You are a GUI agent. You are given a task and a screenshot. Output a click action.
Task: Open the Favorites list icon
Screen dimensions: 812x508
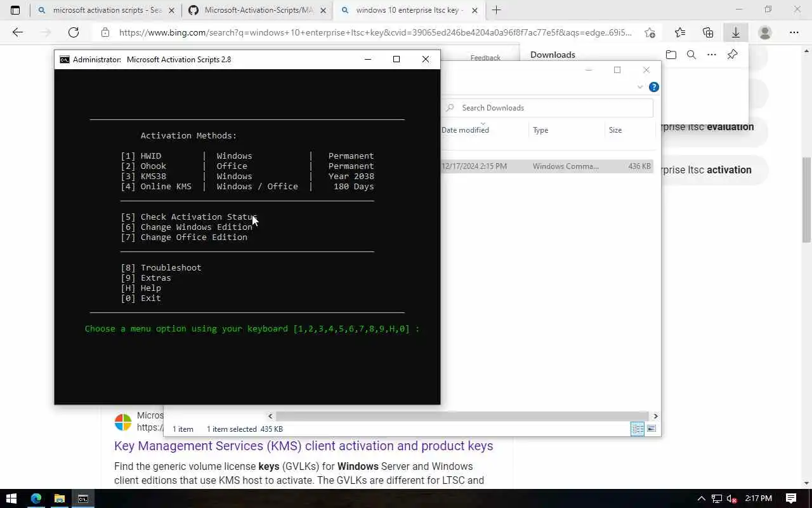680,32
